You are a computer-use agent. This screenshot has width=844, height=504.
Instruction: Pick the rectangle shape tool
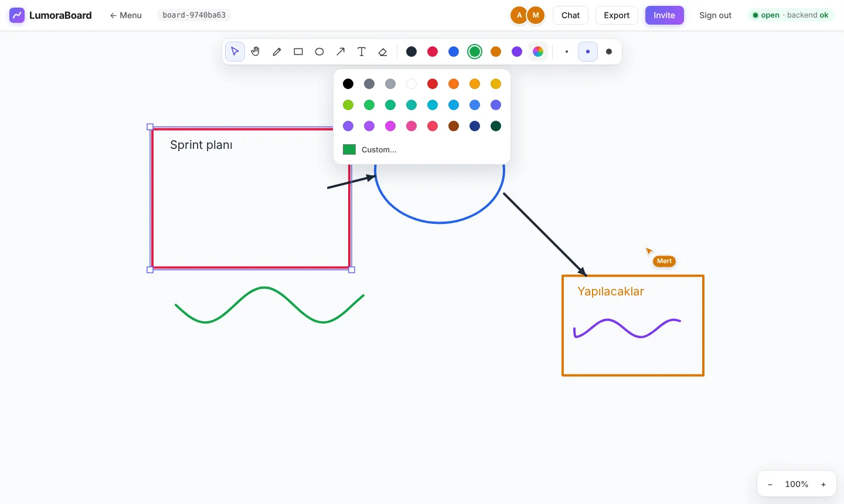coord(298,52)
